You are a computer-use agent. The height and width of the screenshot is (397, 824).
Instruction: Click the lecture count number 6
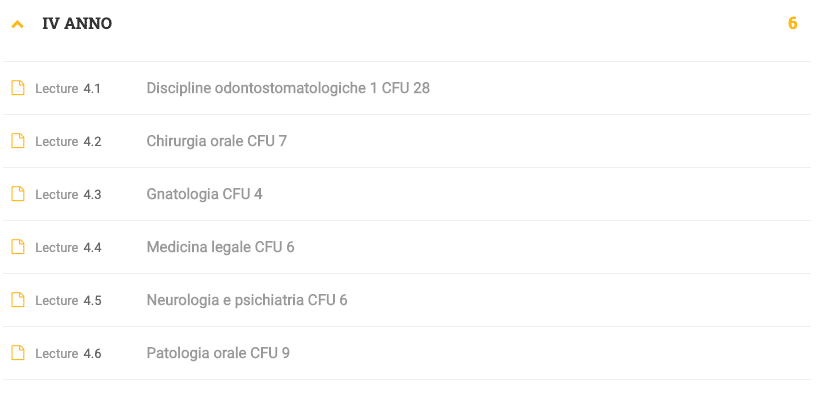[792, 24]
